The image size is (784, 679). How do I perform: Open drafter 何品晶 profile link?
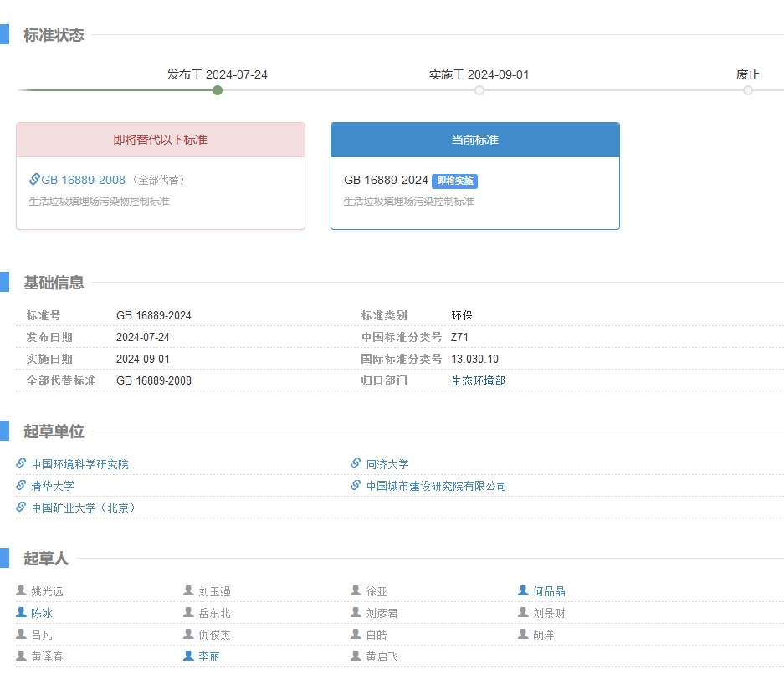click(549, 591)
